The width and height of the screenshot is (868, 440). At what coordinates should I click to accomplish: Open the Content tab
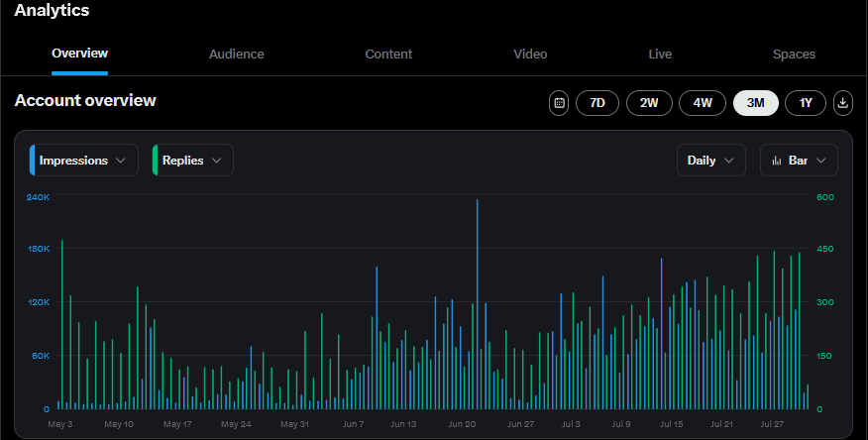(388, 55)
